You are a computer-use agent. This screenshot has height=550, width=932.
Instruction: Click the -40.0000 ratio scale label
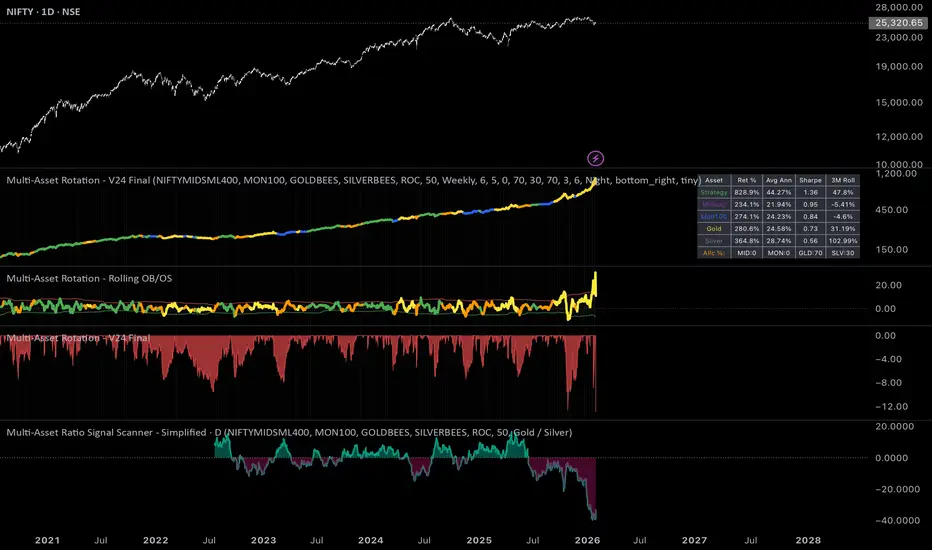898,520
